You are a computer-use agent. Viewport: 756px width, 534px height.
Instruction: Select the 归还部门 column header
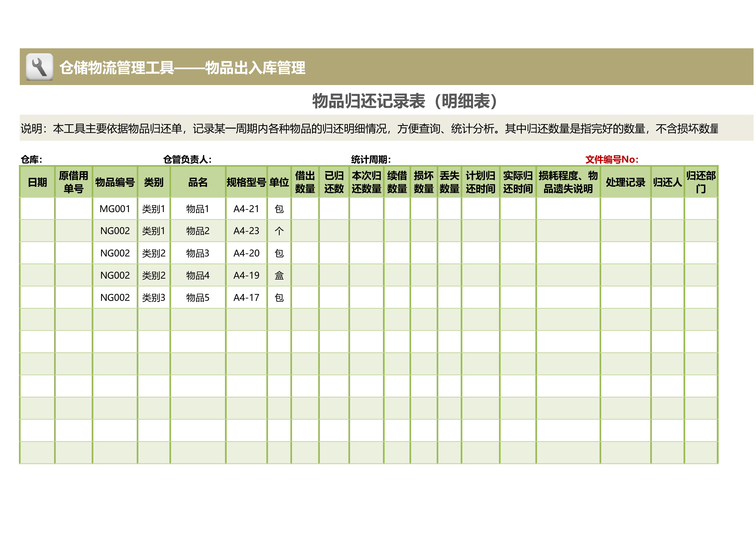tap(701, 182)
